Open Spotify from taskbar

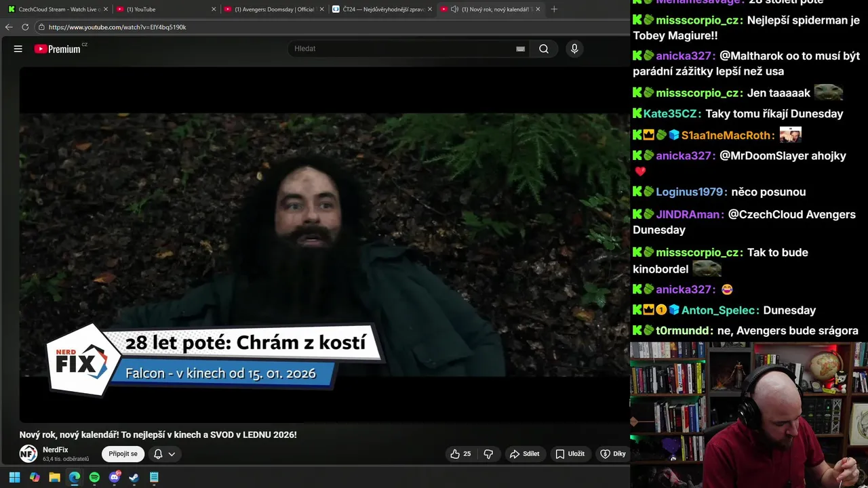click(x=94, y=477)
